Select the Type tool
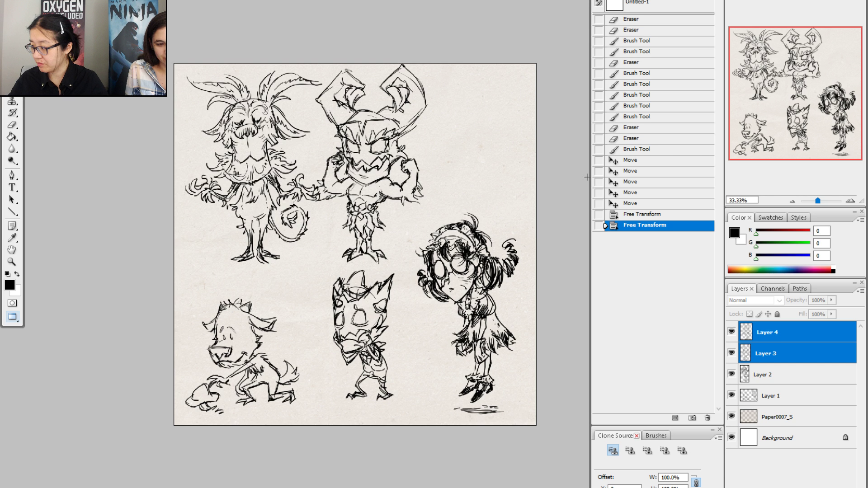 click(12, 188)
